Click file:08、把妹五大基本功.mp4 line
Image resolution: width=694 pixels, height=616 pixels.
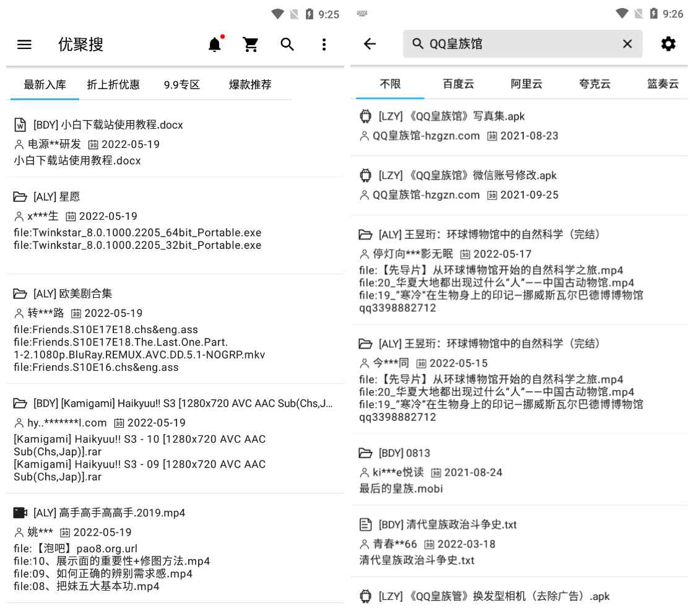[86, 586]
